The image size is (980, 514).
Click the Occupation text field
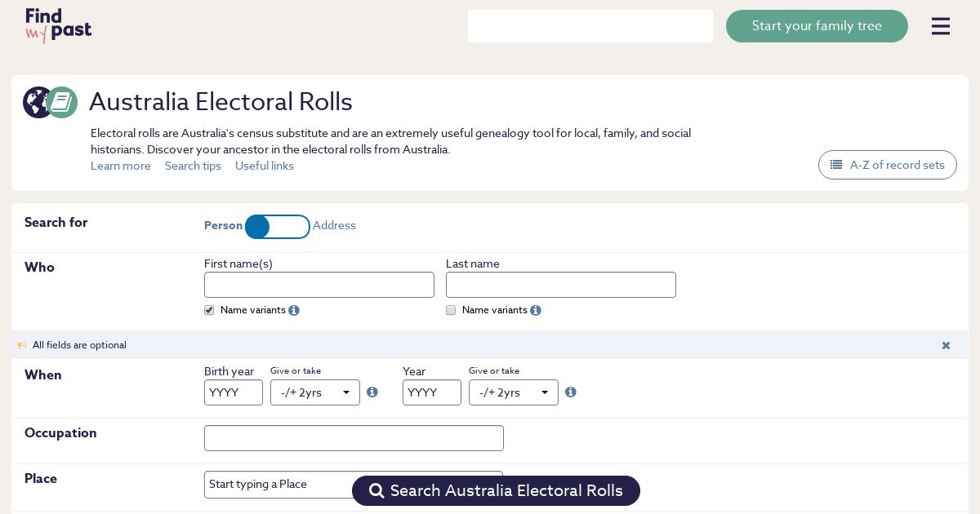354,438
